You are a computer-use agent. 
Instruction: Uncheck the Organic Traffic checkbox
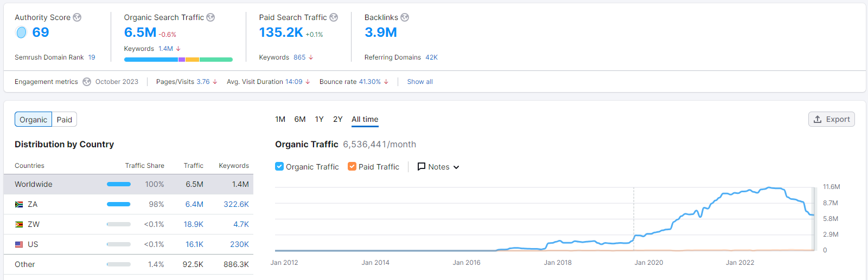pos(279,166)
